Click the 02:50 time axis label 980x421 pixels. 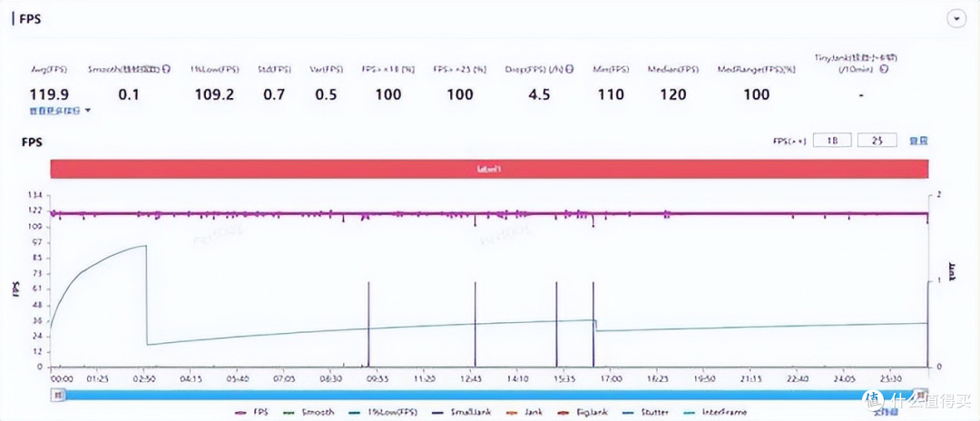tap(144, 378)
